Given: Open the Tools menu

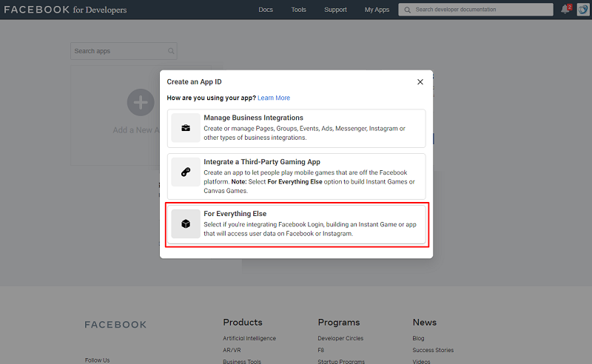Looking at the screenshot, I should pyautogui.click(x=298, y=10).
